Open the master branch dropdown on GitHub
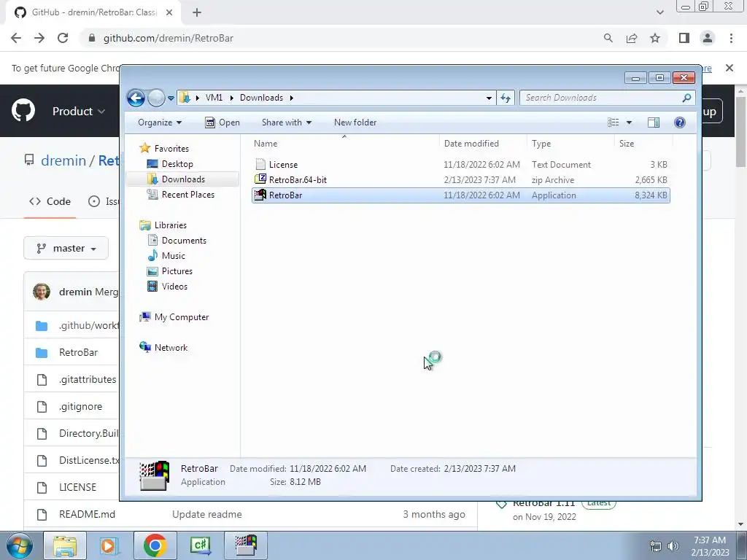This screenshot has width=747, height=560. [66, 248]
